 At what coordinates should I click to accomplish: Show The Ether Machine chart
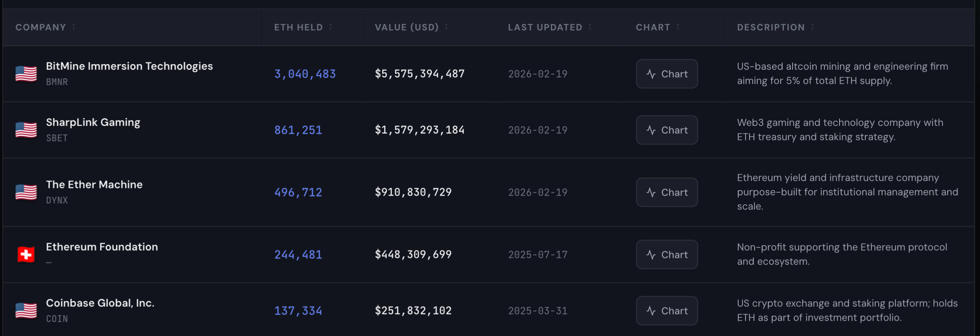[667, 192]
